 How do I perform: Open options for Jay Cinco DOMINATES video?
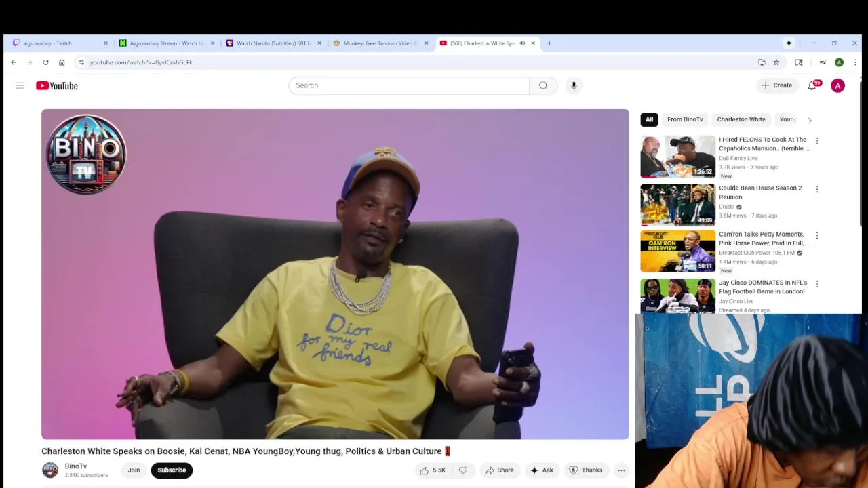click(817, 284)
